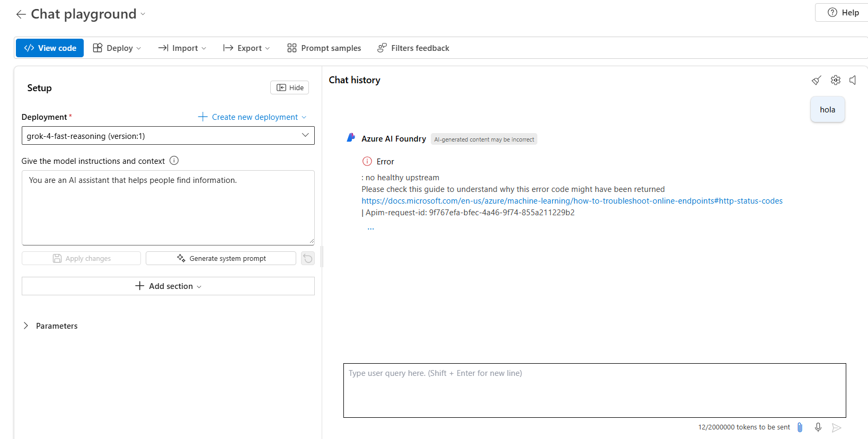Click the back arrow beside Chat playground

click(x=21, y=14)
